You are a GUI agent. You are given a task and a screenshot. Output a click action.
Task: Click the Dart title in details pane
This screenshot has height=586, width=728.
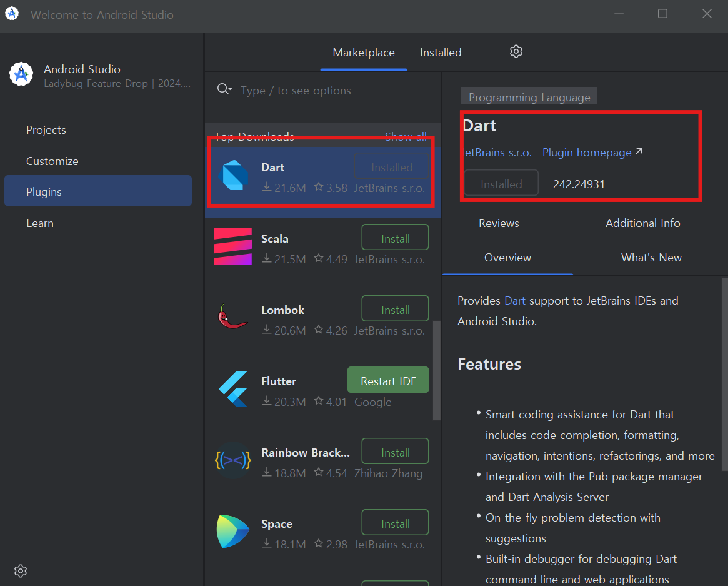[480, 126]
